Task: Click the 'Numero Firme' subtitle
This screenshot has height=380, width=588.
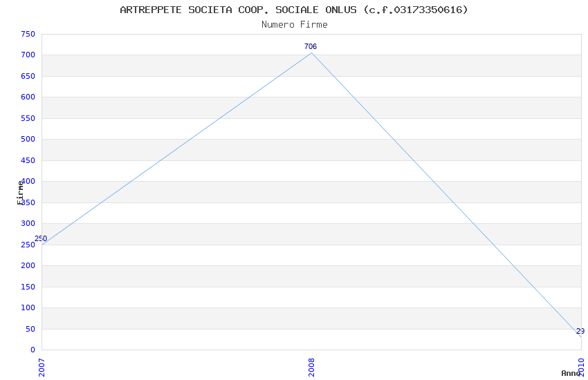Action: tap(295, 25)
